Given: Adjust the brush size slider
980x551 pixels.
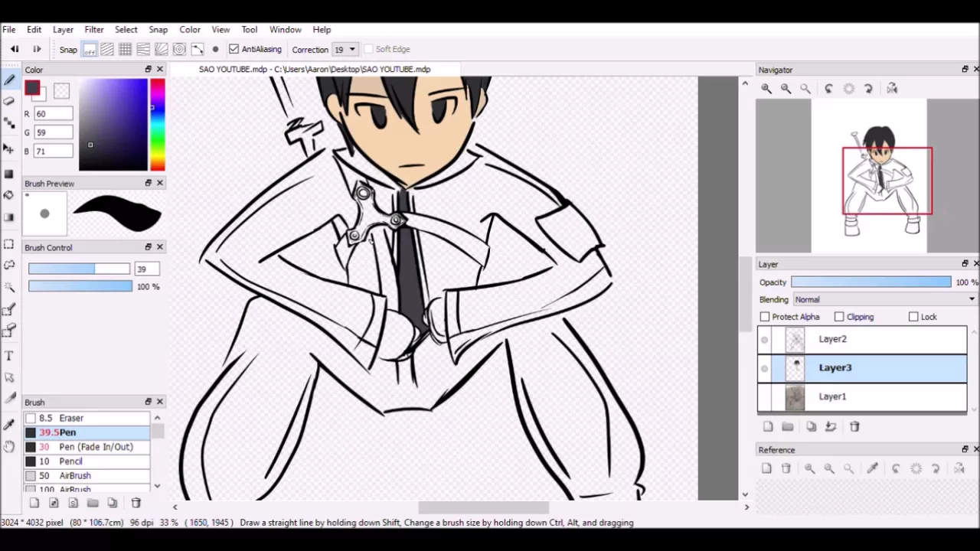Looking at the screenshot, I should click(x=79, y=269).
